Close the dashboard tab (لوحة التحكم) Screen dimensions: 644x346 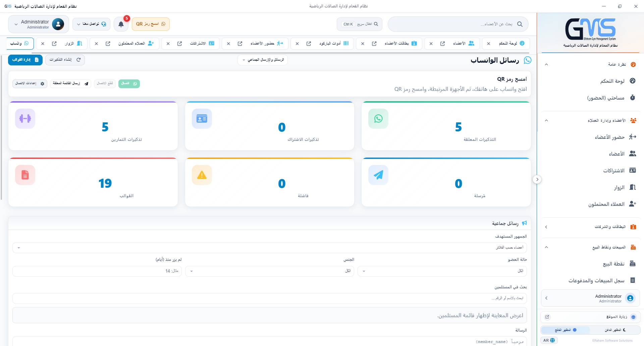pos(489,44)
